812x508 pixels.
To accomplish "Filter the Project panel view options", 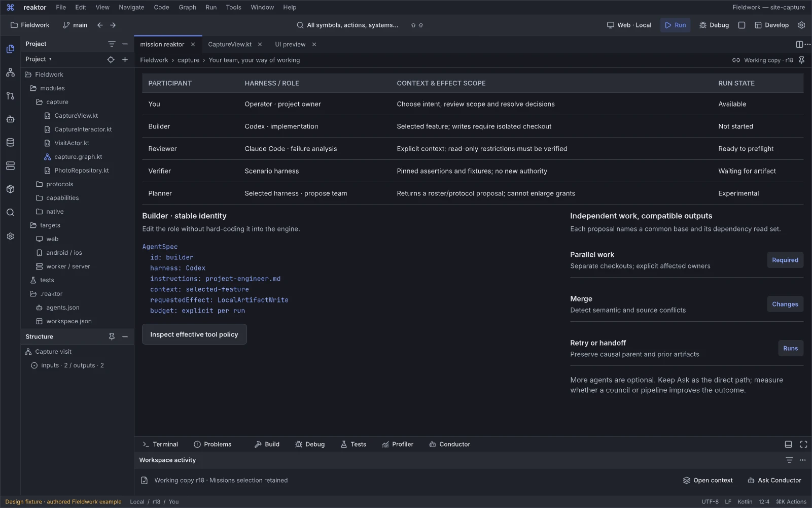I will (x=112, y=44).
